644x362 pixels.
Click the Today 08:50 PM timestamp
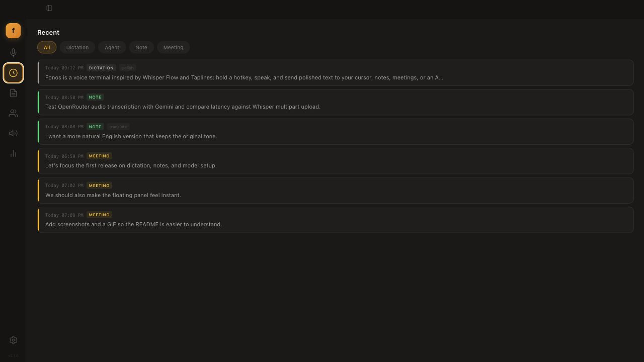[64, 98]
